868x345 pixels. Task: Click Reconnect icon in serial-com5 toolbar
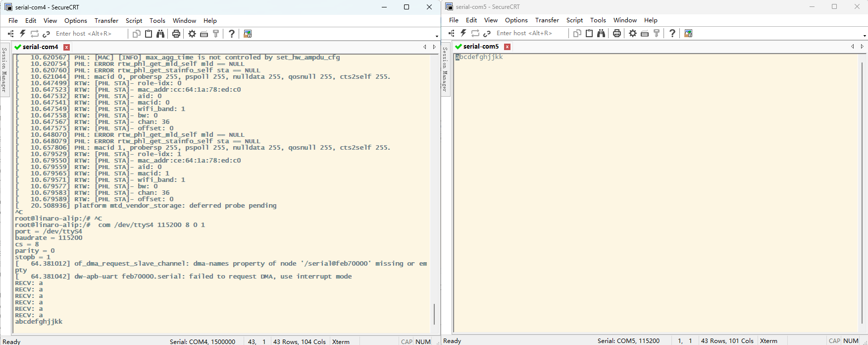click(475, 33)
